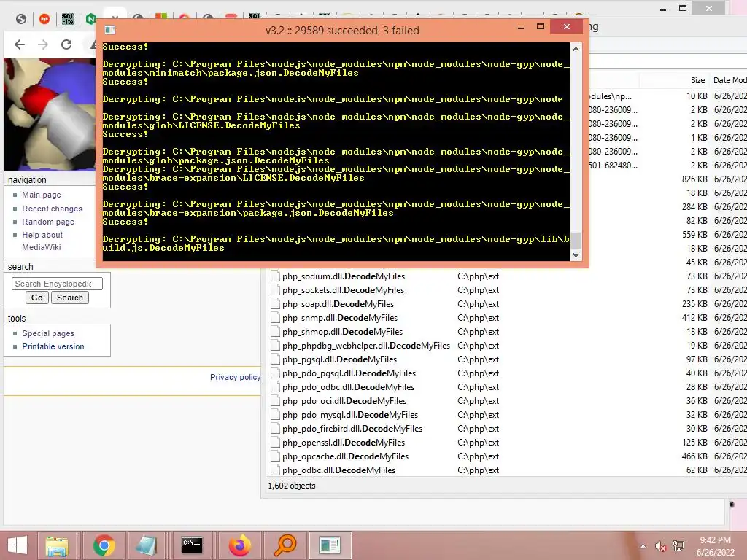This screenshot has height=560, width=747.
Task: Select php_sockets.dll.DecodeMyFiles file row
Action: point(506,290)
